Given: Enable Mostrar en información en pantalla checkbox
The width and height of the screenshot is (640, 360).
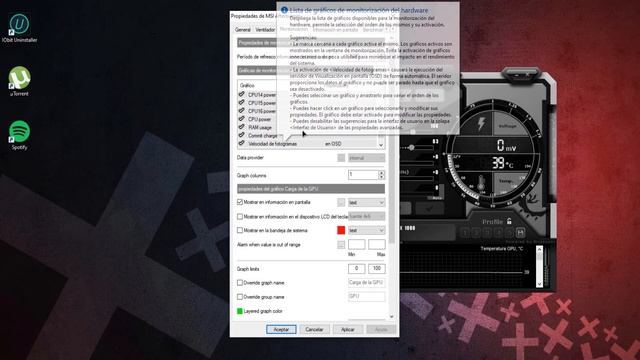Looking at the screenshot, I should (240, 202).
